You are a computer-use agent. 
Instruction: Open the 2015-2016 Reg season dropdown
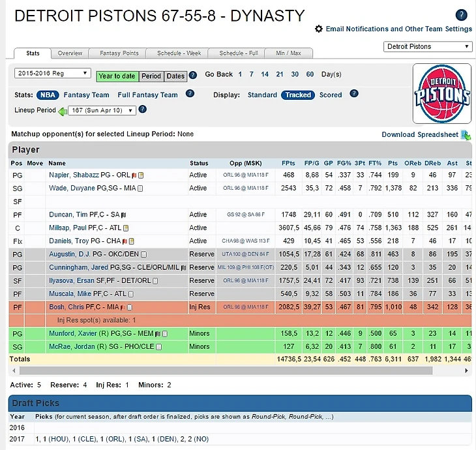53,74
